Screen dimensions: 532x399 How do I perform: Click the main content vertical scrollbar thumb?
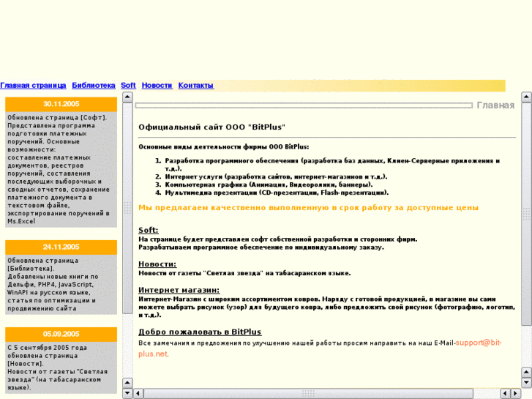(x=526, y=214)
